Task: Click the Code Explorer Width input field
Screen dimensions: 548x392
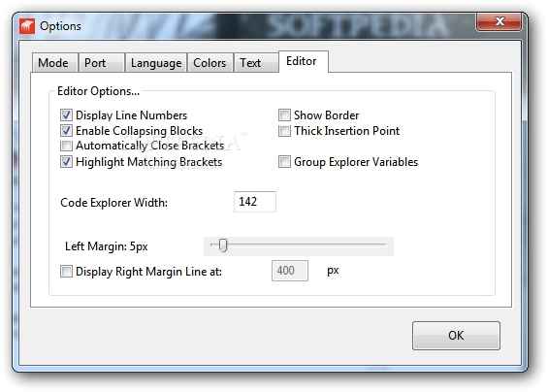Action: pos(255,202)
